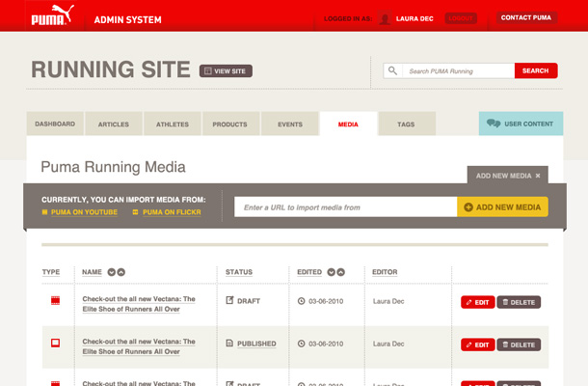Open the Products tab
The width and height of the screenshot is (588, 386).
[x=230, y=124]
